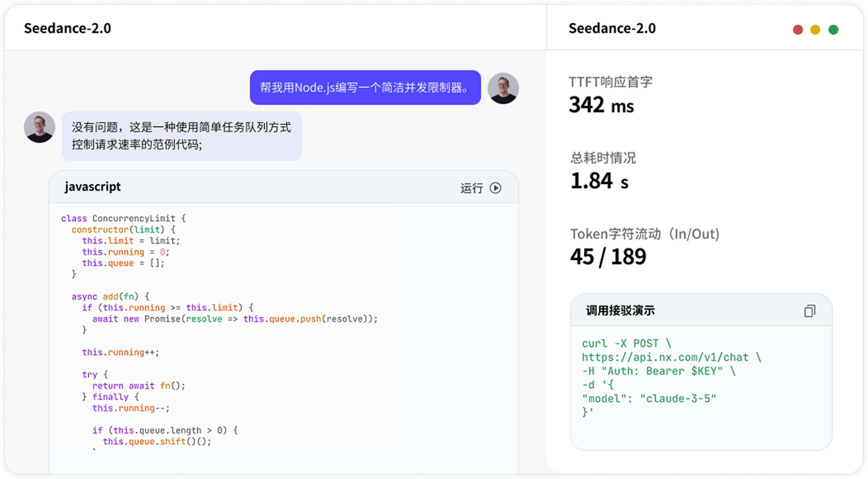Select the assistant reply bubble text
The width and height of the screenshot is (868, 479).
pyautogui.click(x=182, y=136)
